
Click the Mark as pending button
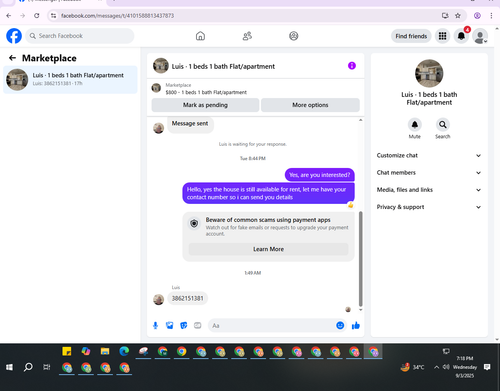pos(205,105)
